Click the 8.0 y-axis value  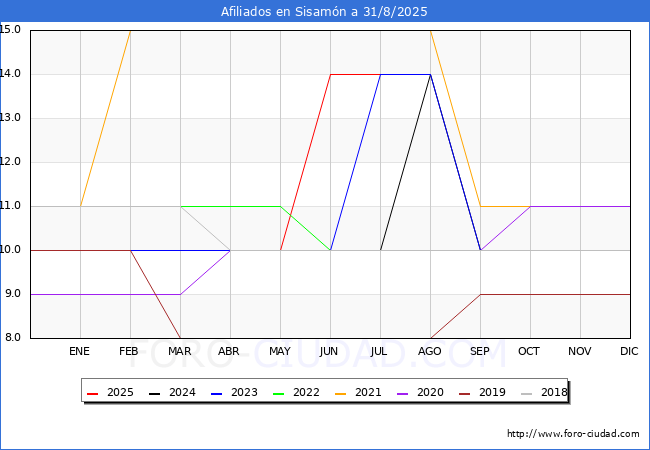click(13, 338)
